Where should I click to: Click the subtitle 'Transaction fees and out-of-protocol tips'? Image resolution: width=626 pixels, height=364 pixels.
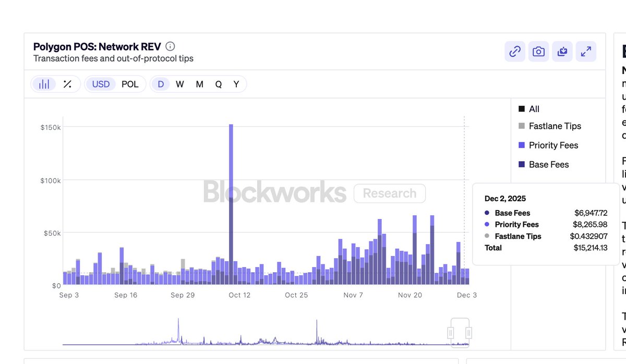[x=113, y=58]
